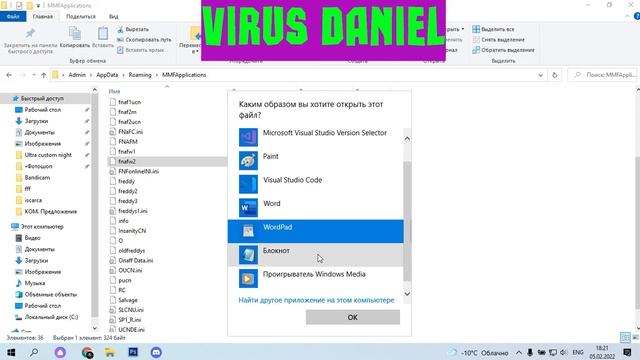Choose Paint in the open-with list

(x=316, y=161)
